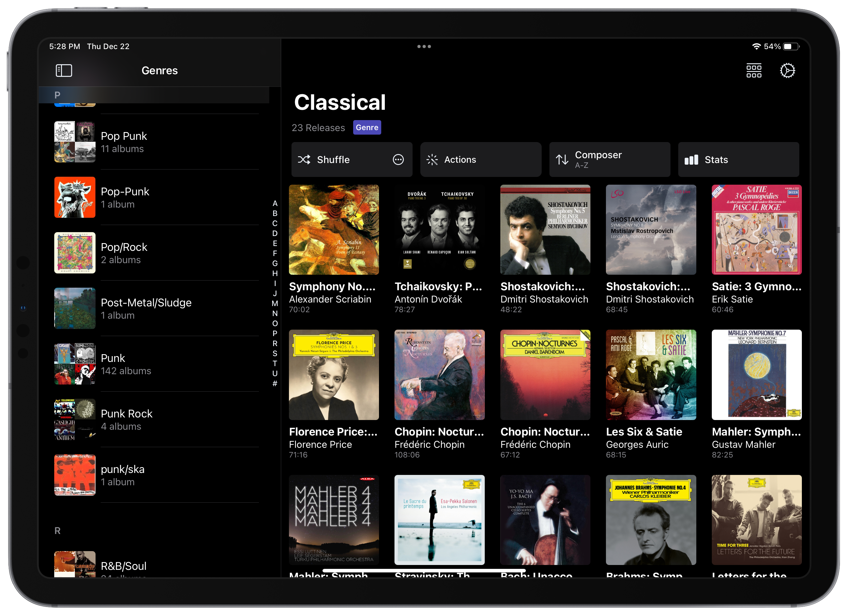Screen dimensions: 849x616
Task: Tap the purple Genre tag
Action: (367, 127)
